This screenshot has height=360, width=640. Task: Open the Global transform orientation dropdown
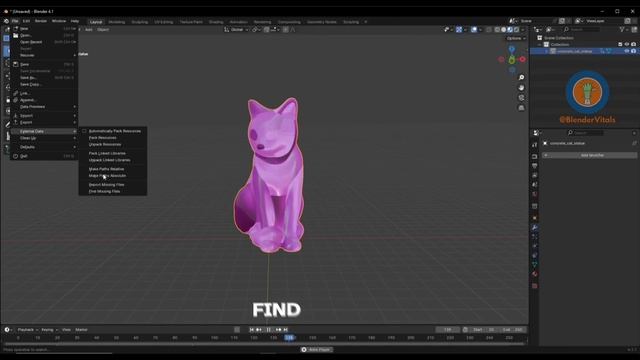pyautogui.click(x=236, y=30)
